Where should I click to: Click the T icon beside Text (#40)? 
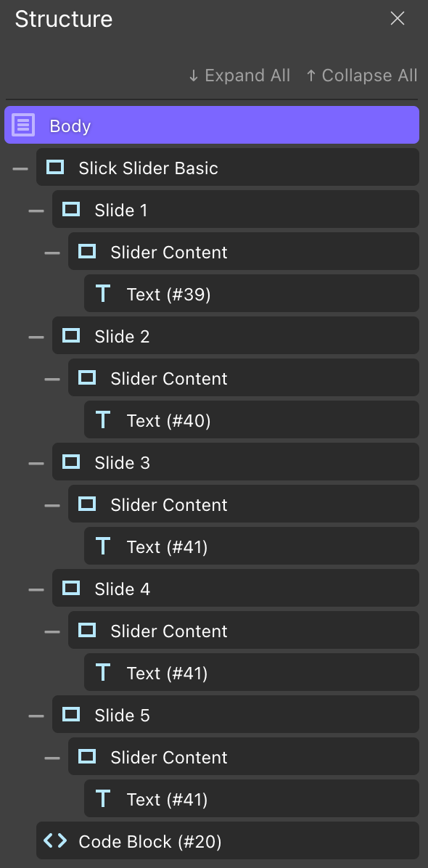pyautogui.click(x=102, y=419)
